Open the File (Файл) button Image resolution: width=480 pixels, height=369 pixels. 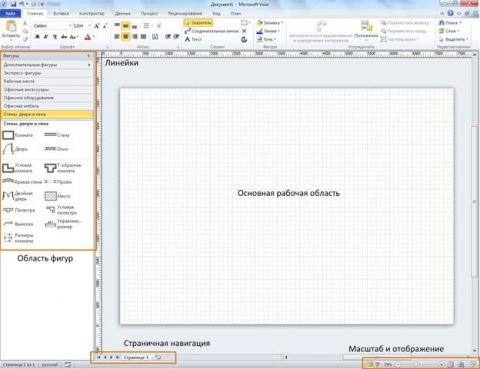[x=10, y=14]
